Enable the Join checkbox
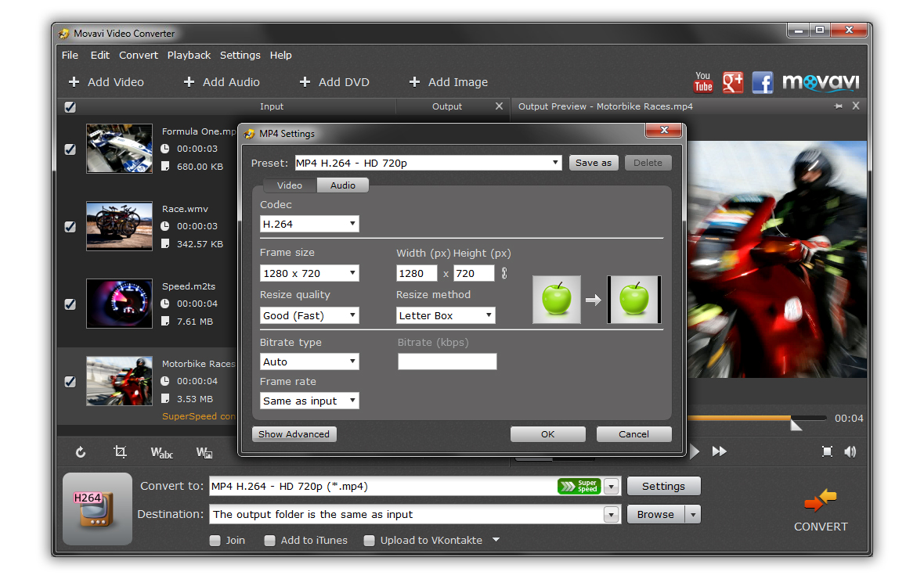Viewport: 924px width, 579px height. click(215, 541)
